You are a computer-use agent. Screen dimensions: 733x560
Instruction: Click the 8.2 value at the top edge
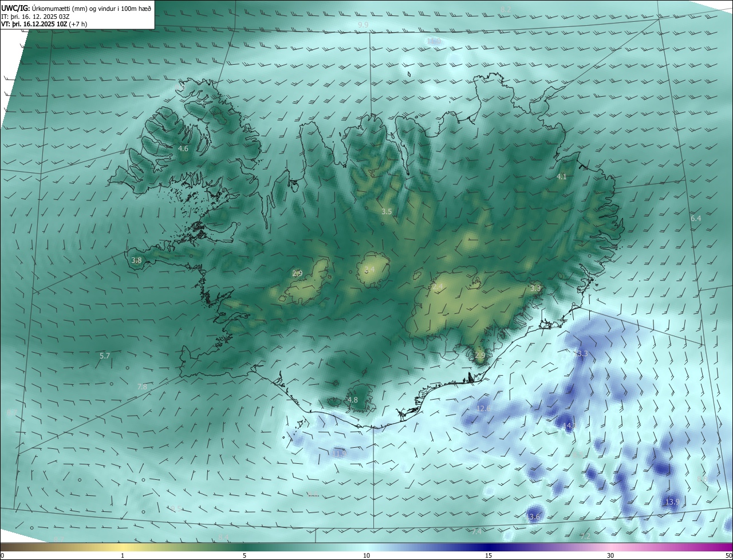click(506, 9)
